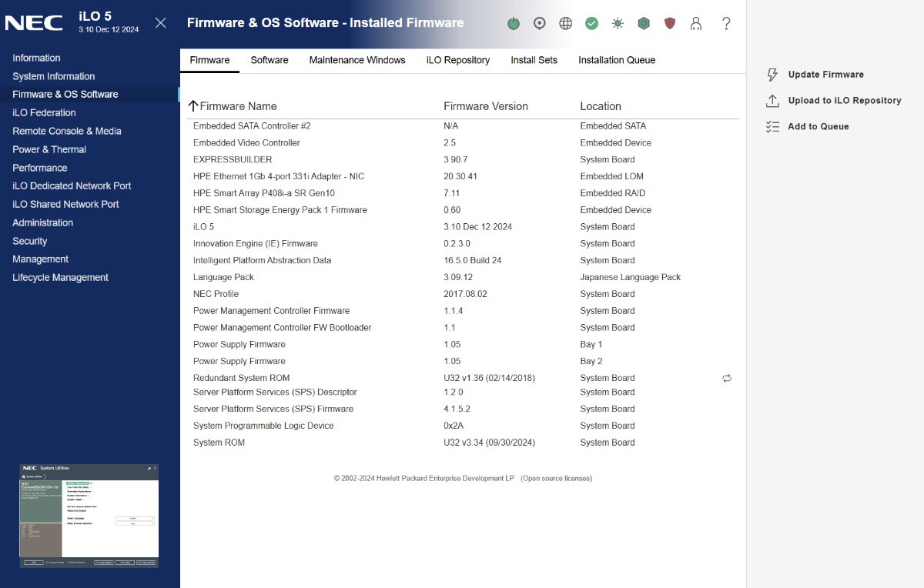Collapse navigation with the X icon
The width and height of the screenshot is (924, 588).
click(160, 23)
